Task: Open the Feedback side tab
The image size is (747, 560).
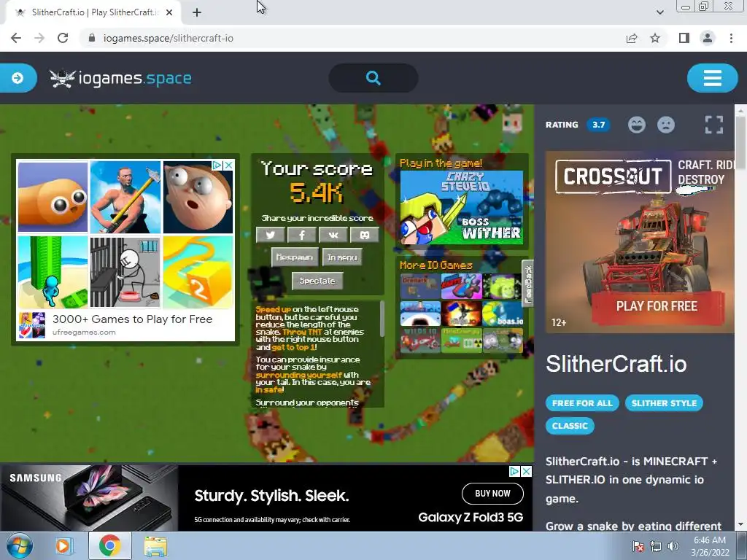Action: 528,284
